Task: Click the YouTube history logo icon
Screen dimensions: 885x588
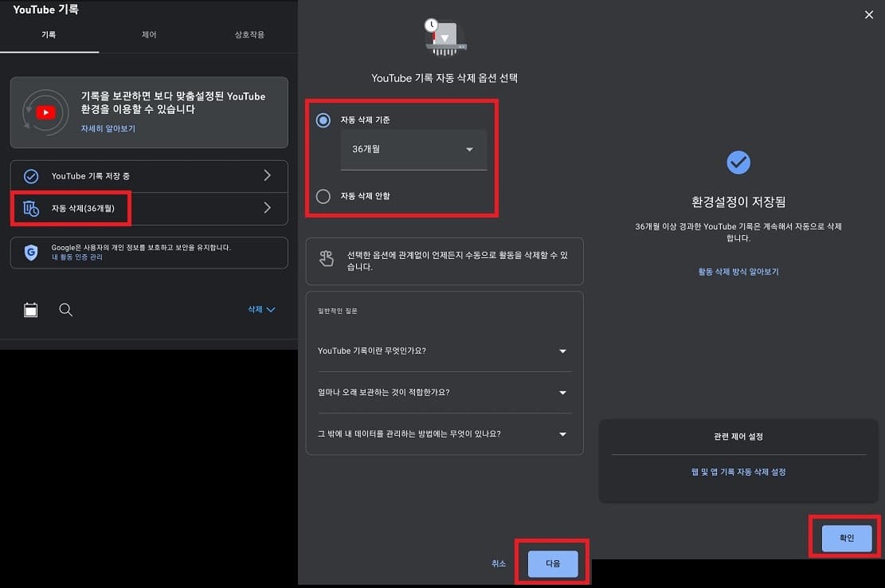Action: (x=45, y=112)
